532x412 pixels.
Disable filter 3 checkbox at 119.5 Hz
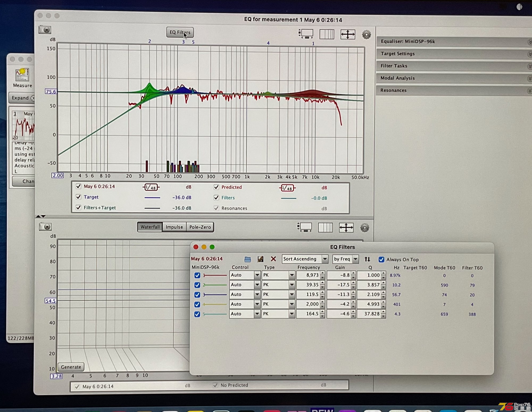(x=197, y=295)
